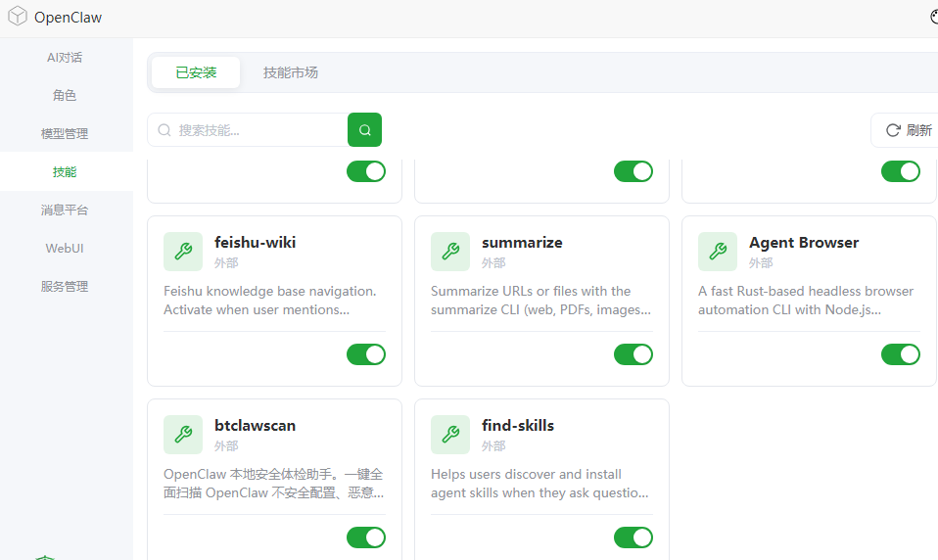This screenshot has height=560, width=938.
Task: Click the feishu-wiki wrench icon
Action: click(183, 252)
